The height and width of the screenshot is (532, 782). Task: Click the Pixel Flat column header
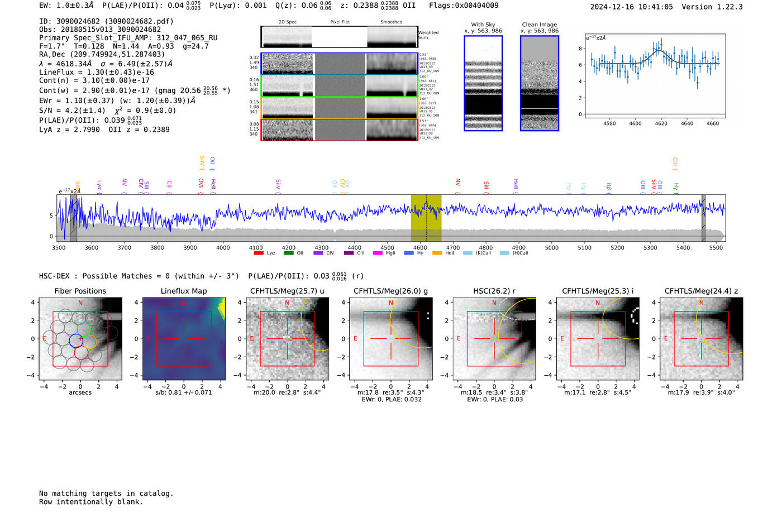coord(340,22)
